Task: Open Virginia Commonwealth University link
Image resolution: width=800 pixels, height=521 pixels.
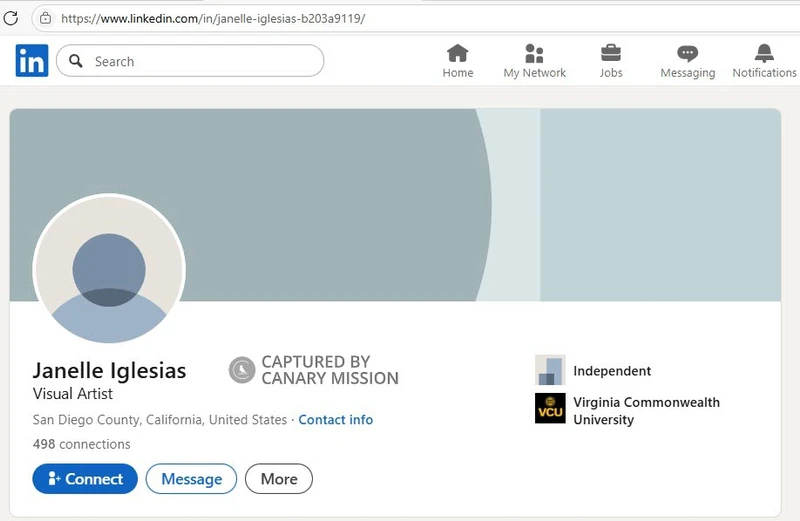Action: pyautogui.click(x=646, y=411)
